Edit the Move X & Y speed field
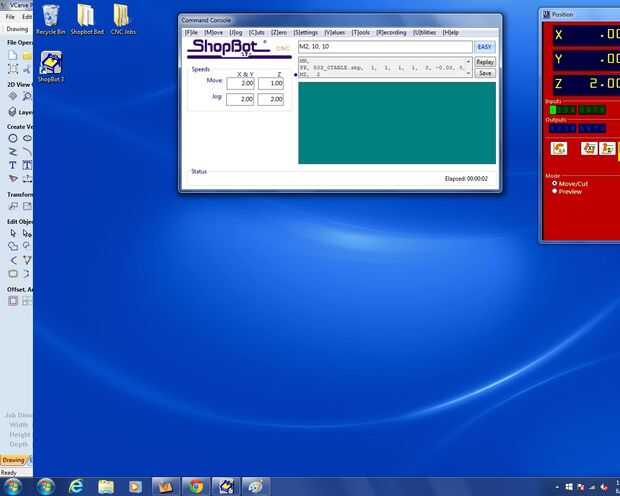Viewport: 620px width, 496px height. [240, 83]
